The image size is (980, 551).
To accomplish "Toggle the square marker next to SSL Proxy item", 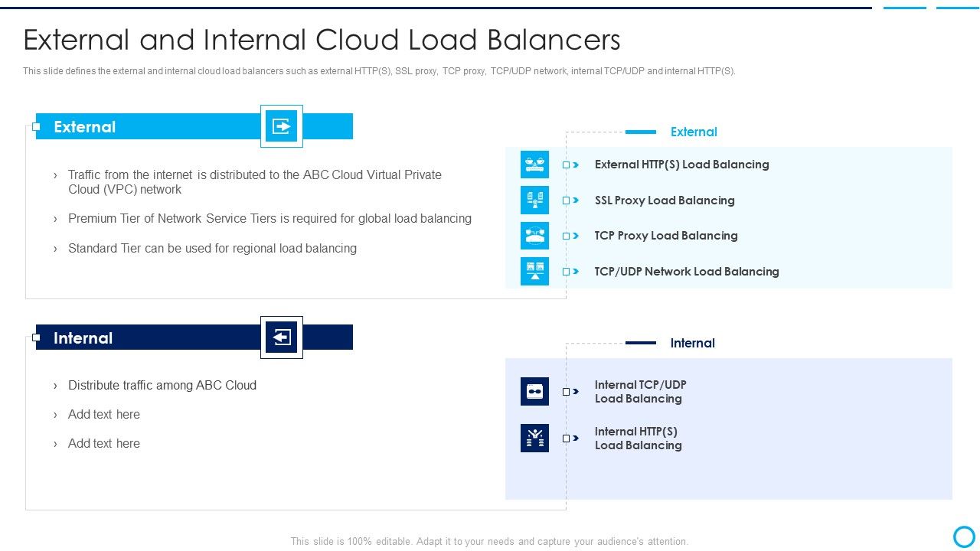I will click(565, 200).
